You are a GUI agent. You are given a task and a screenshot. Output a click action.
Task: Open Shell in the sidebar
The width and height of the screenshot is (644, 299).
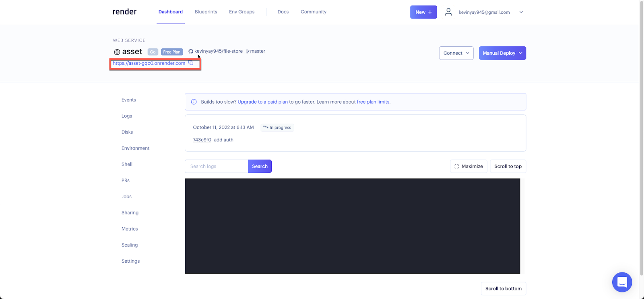[x=127, y=164]
